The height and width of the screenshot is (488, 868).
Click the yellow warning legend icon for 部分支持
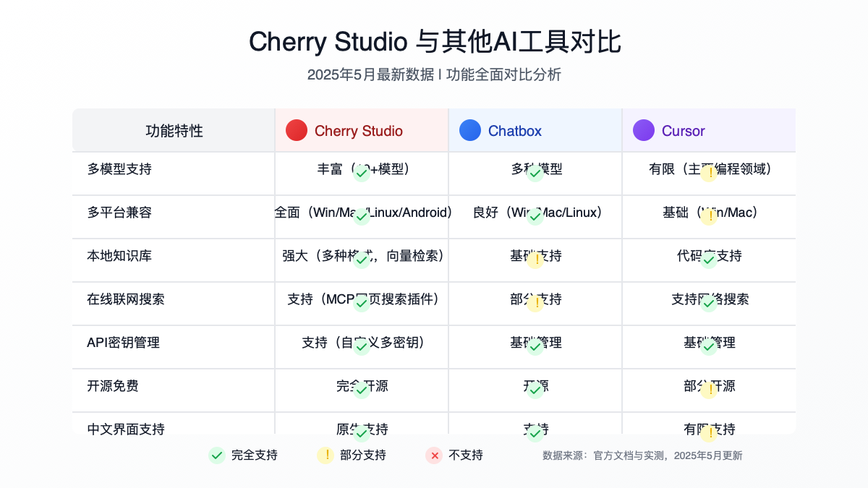tap(325, 455)
